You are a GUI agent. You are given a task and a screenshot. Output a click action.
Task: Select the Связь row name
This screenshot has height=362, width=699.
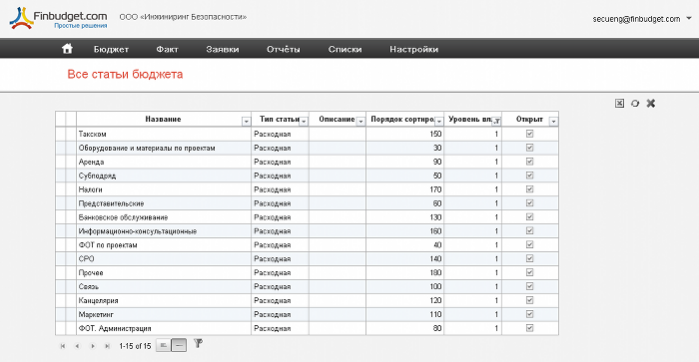89,286
